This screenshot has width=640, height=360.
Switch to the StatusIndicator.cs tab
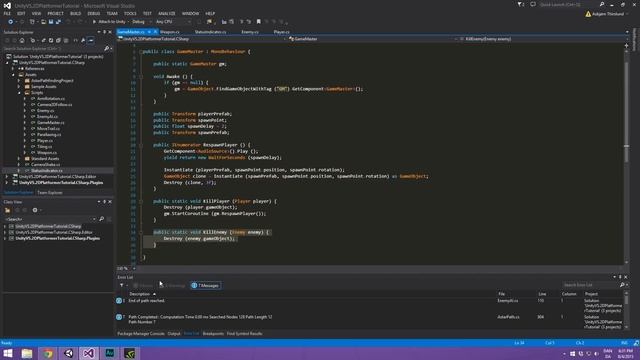coord(211,32)
